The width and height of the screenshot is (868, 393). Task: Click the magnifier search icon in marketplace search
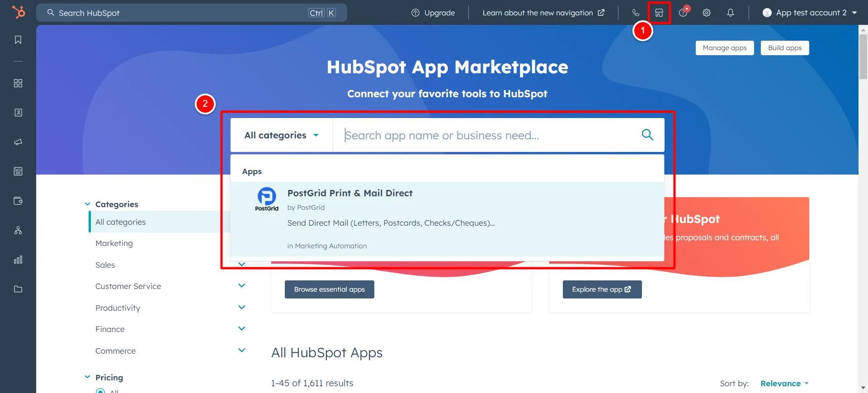pyautogui.click(x=647, y=135)
